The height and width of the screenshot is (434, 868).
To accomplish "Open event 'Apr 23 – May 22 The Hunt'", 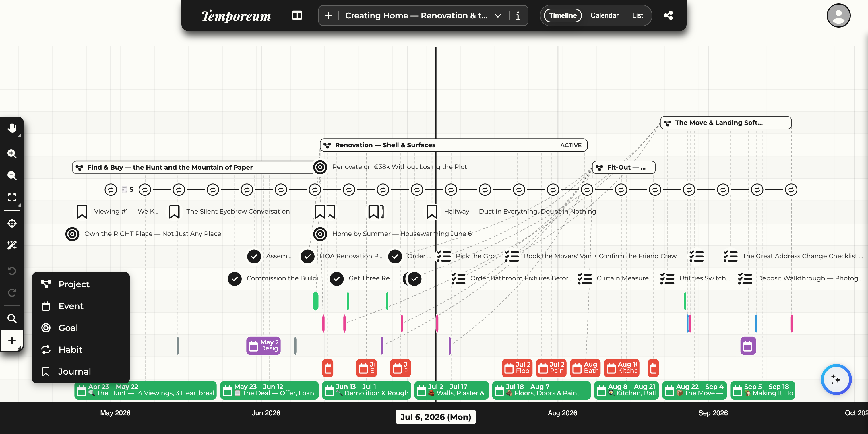I will pos(146,390).
